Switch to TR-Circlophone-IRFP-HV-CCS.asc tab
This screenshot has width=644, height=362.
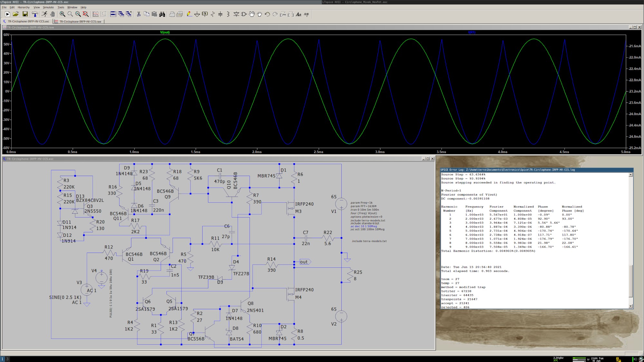(x=26, y=22)
